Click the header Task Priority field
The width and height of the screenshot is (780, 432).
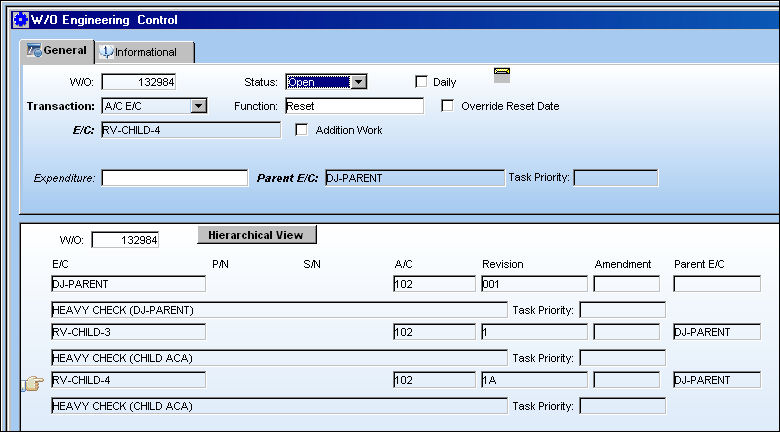tap(616, 178)
